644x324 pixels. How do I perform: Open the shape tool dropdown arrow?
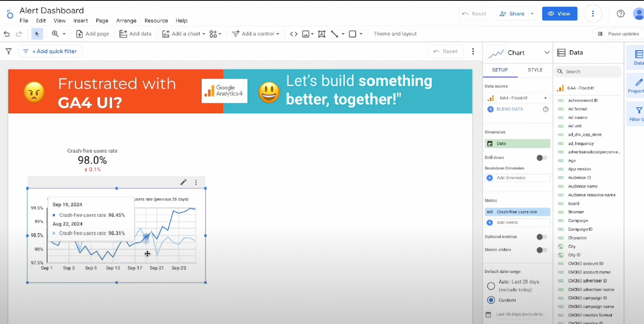(x=361, y=34)
